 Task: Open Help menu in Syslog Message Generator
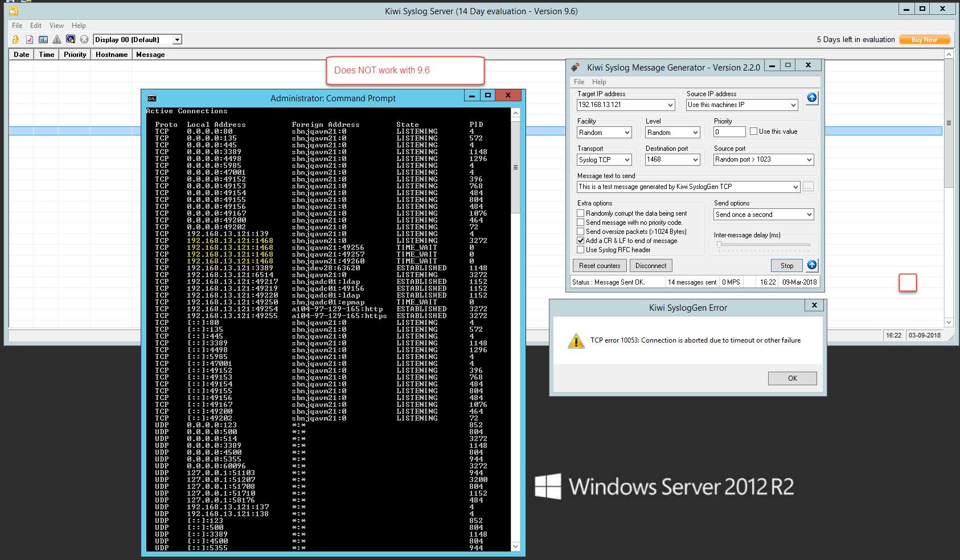(599, 82)
